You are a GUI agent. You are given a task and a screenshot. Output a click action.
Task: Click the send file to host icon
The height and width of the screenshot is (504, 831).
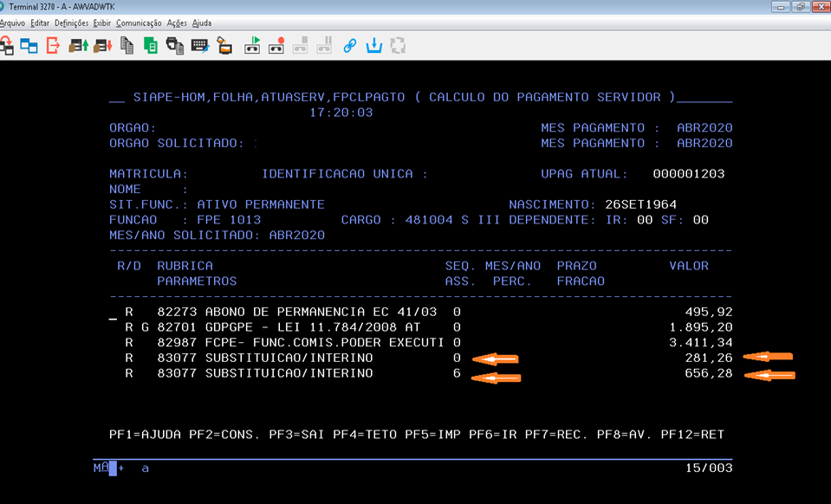click(79, 45)
